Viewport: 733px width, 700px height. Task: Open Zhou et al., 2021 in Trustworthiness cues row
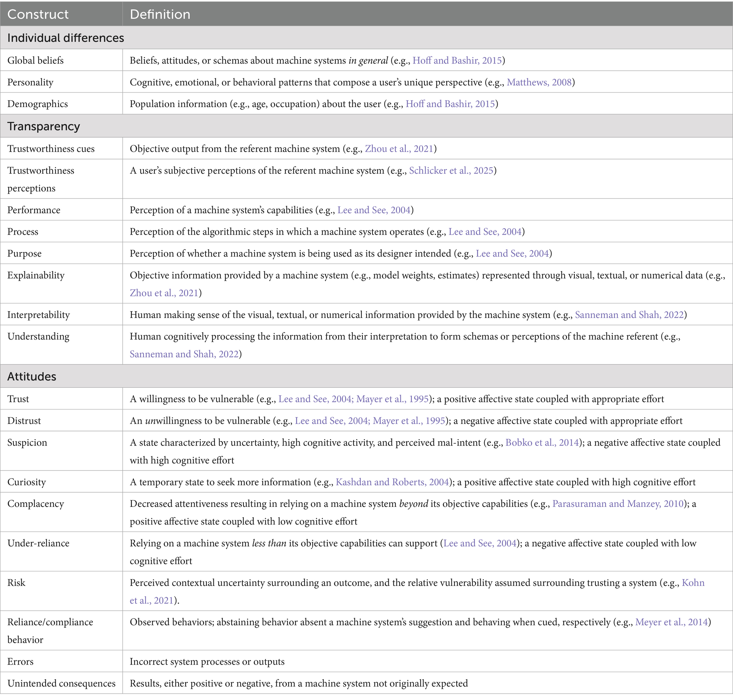pyautogui.click(x=399, y=149)
